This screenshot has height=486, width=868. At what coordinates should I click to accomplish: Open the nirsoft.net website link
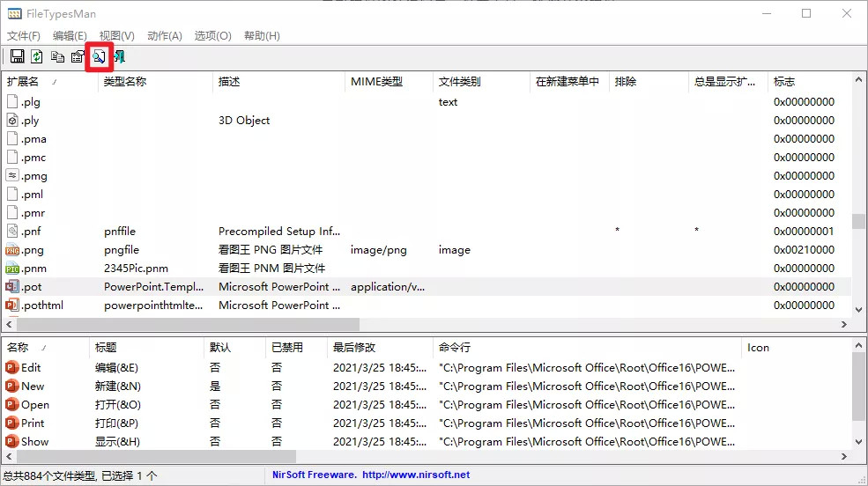click(416, 475)
